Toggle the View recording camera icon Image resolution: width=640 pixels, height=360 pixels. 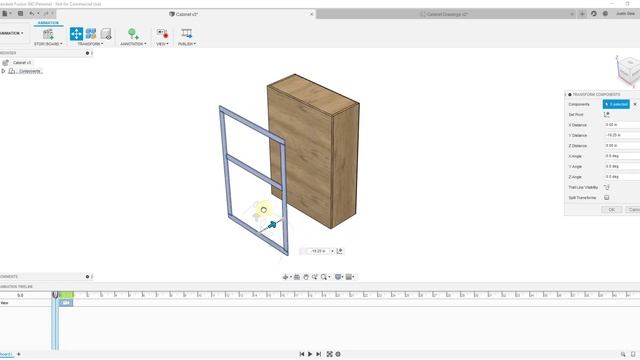[162, 34]
